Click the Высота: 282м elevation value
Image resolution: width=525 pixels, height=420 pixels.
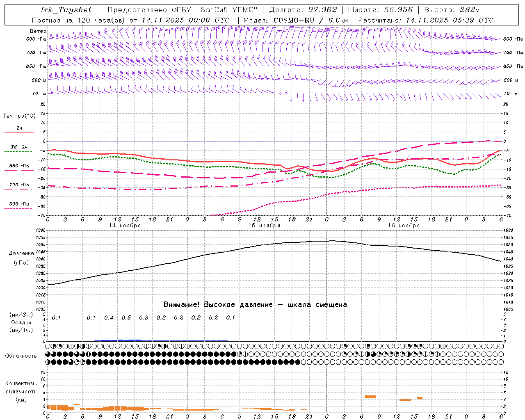coord(452,10)
